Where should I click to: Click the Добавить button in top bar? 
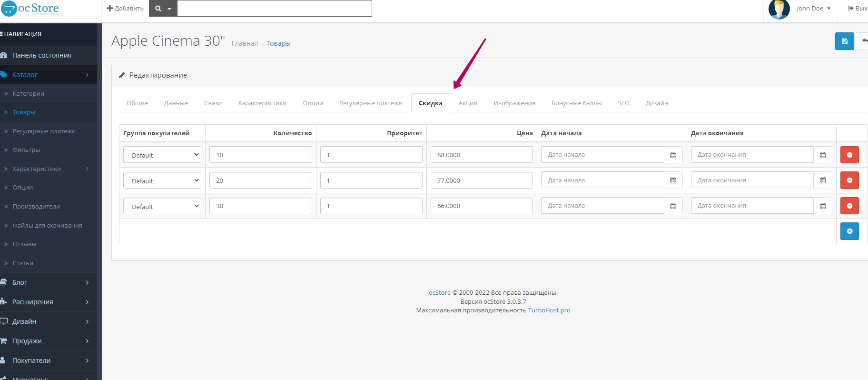[125, 9]
